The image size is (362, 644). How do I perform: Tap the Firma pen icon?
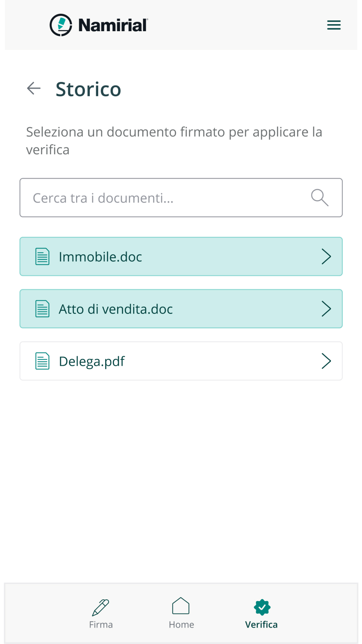(101, 607)
